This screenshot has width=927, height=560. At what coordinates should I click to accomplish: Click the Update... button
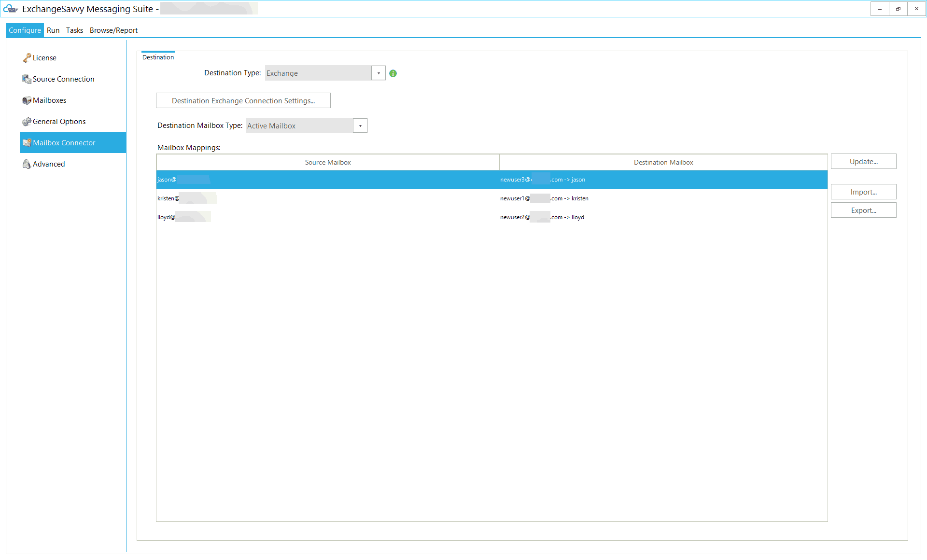coord(864,162)
